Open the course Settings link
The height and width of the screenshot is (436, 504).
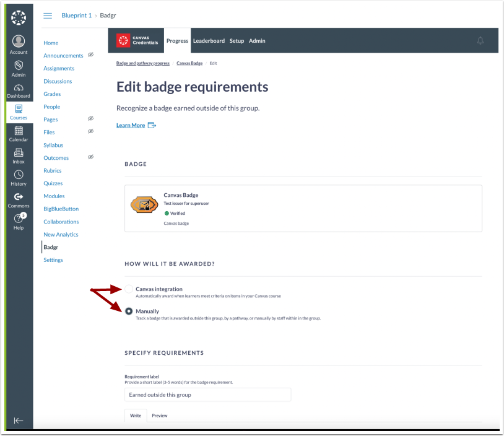[53, 260]
